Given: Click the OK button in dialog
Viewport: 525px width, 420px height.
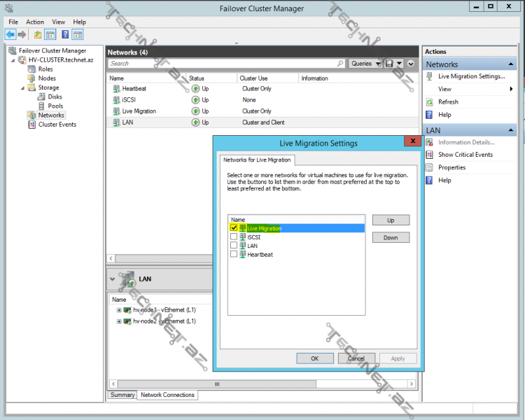Looking at the screenshot, I should pyautogui.click(x=314, y=358).
